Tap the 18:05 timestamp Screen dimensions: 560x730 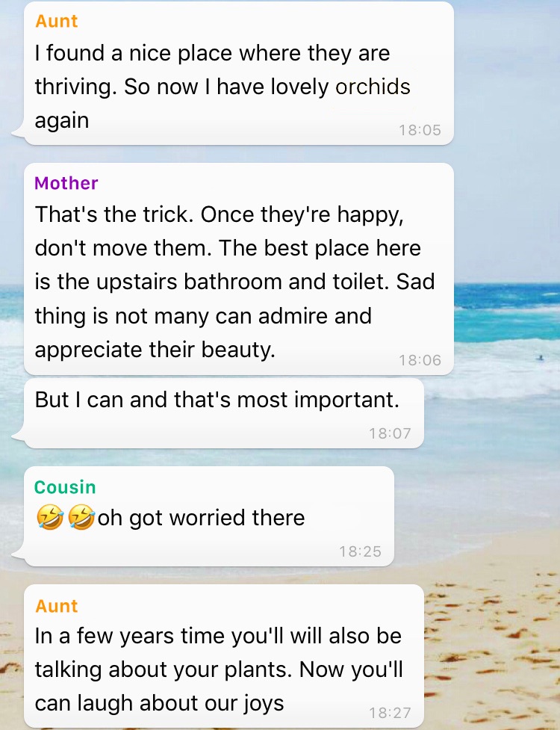(420, 130)
